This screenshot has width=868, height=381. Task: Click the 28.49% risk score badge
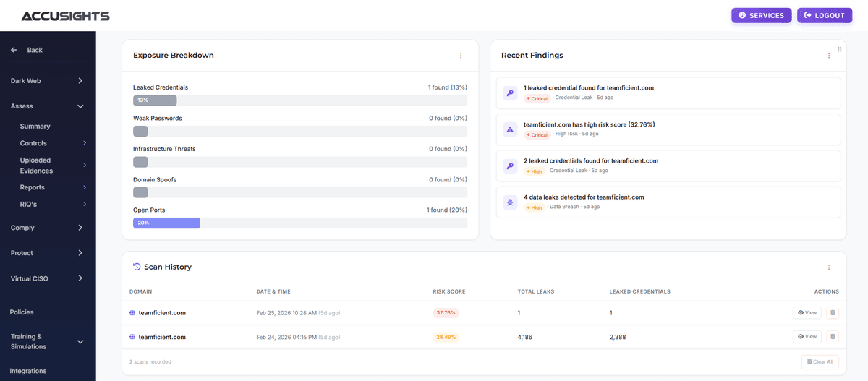click(x=446, y=337)
